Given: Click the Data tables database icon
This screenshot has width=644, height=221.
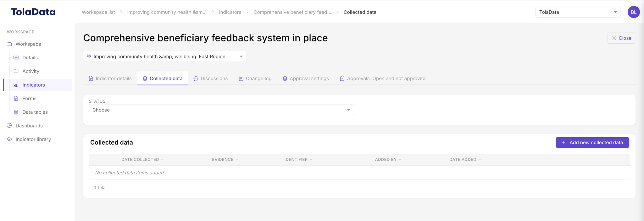Looking at the screenshot, I should click(x=16, y=112).
